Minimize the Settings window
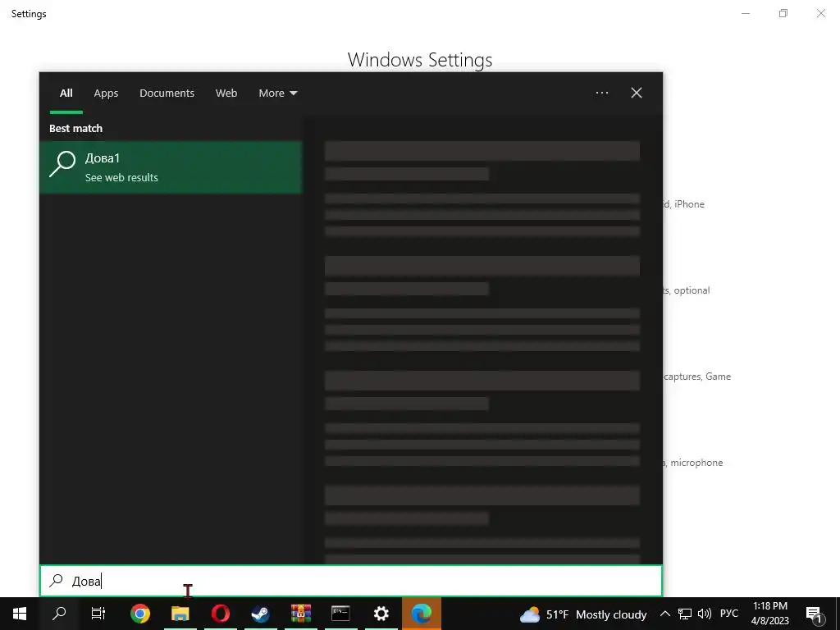Image resolution: width=840 pixels, height=630 pixels. [745, 13]
